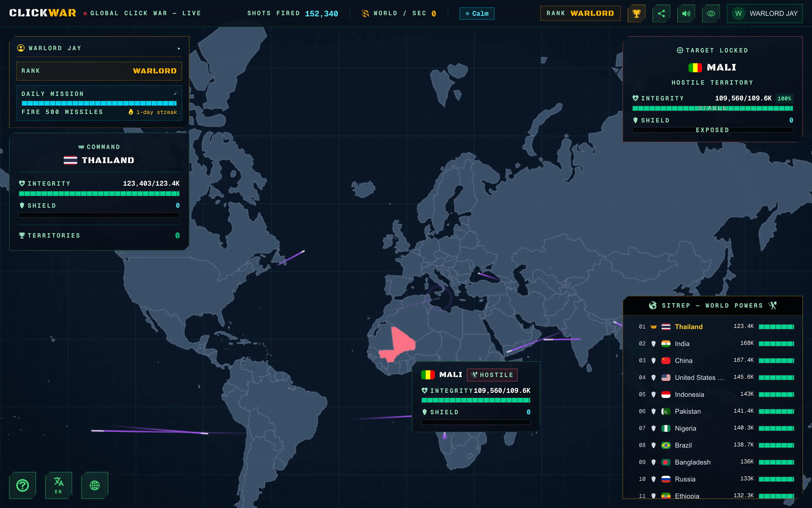Select China in world powers list
The image size is (812, 508).
coord(713,360)
